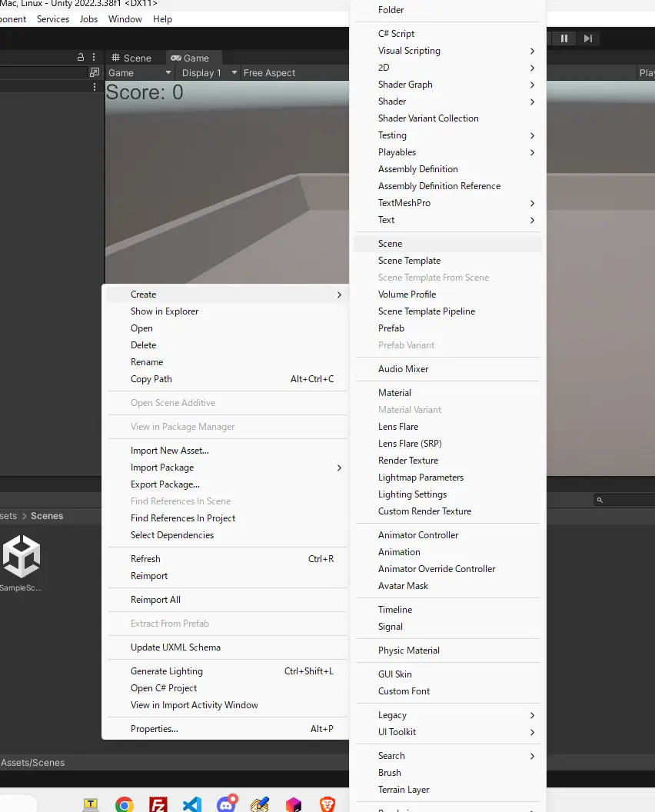The width and height of the screenshot is (655, 812).
Task: Open the Free Aspect ratio dropdown
Action: coord(270,73)
